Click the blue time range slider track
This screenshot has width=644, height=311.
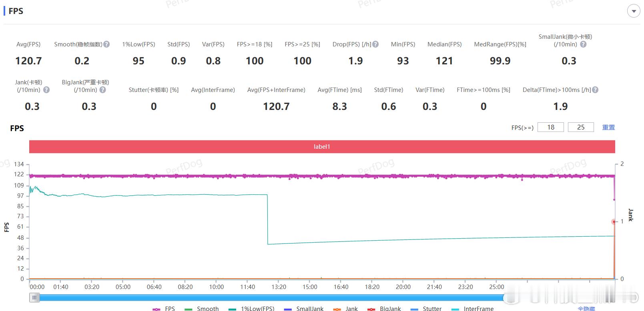272,297
